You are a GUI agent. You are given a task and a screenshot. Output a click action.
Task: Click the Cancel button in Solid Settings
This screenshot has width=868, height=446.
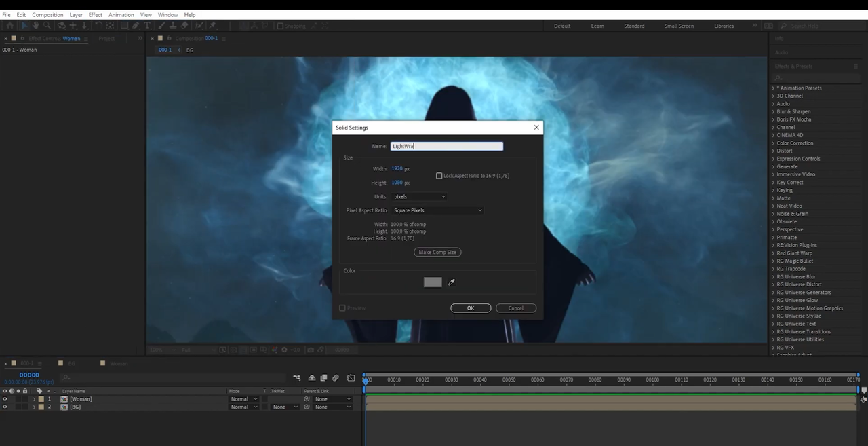click(516, 308)
